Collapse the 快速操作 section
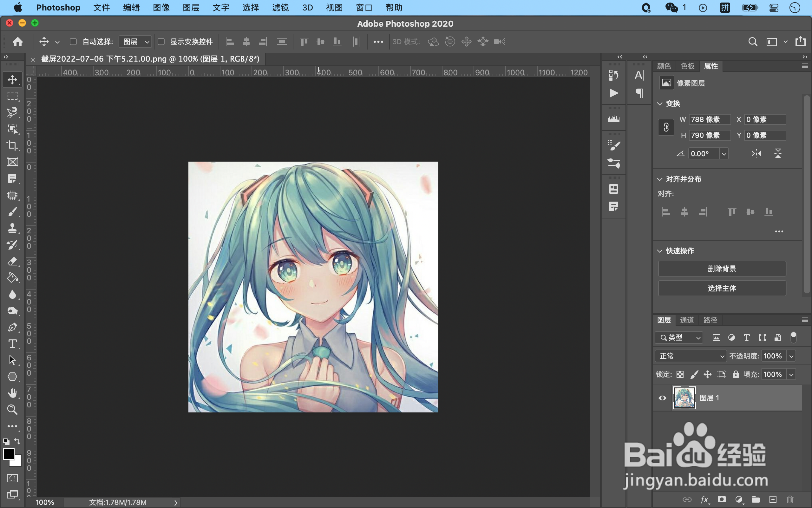812x508 pixels. 660,251
